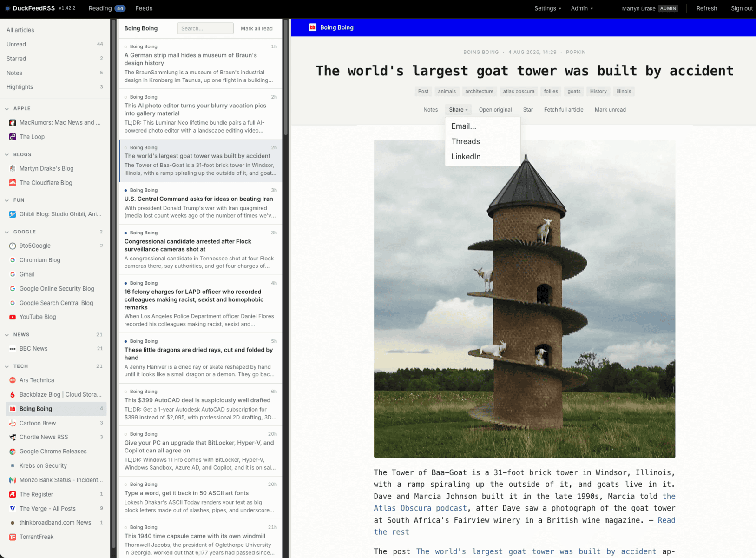756x558 pixels.
Task: Share the article on LinkedIn
Action: [482, 157]
